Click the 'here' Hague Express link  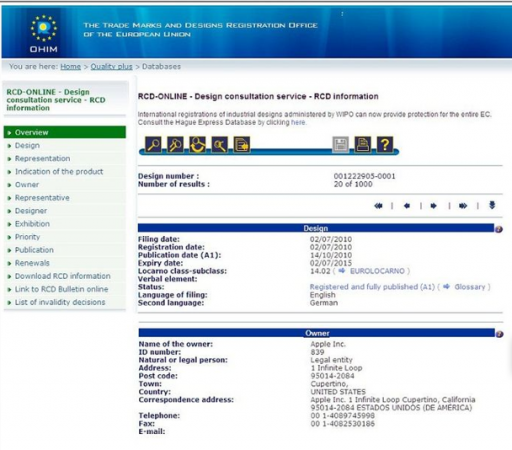tap(298, 122)
